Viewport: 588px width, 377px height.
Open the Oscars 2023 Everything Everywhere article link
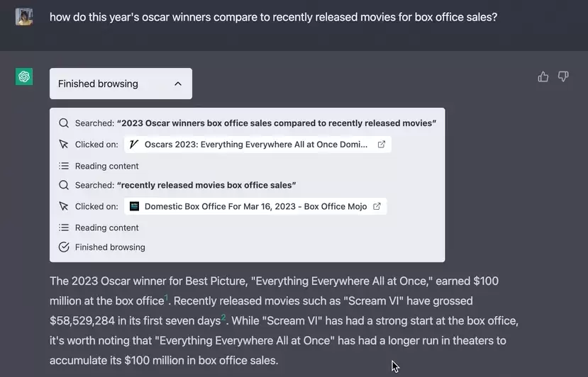tap(257, 145)
